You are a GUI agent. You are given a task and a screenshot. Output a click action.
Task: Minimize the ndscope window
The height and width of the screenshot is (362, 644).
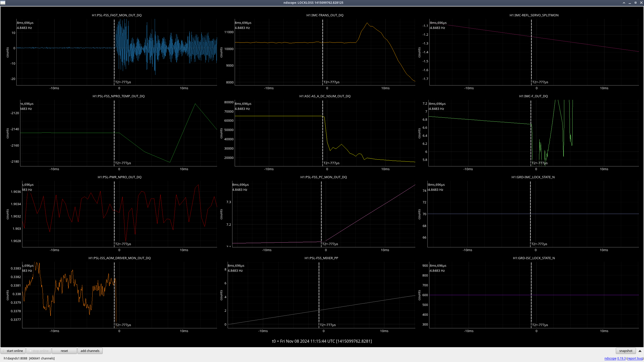[x=630, y=3]
